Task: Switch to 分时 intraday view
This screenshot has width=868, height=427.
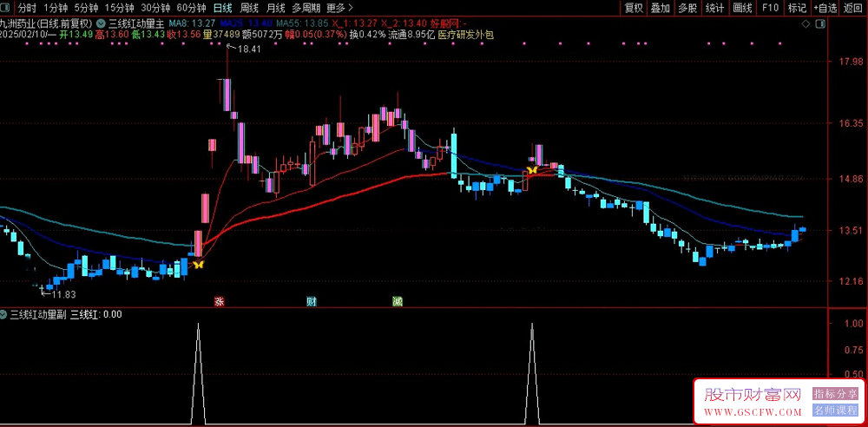Action: tap(27, 8)
